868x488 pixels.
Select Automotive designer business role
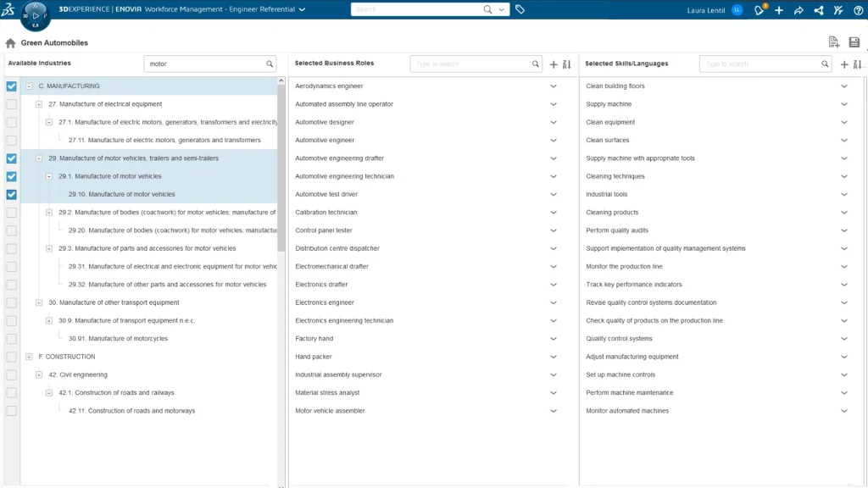click(324, 122)
